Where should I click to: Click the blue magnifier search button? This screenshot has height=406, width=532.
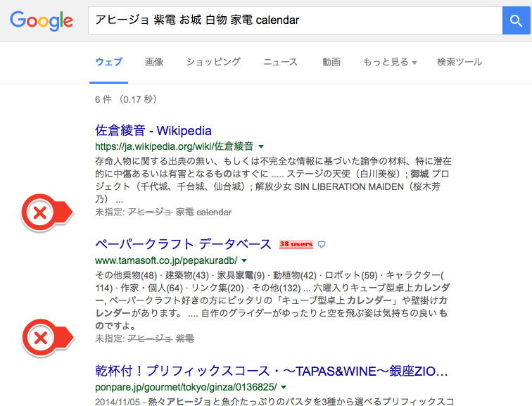pyautogui.click(x=516, y=20)
